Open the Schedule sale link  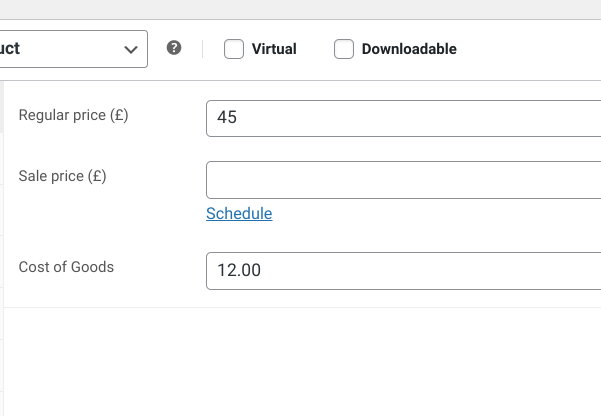tap(239, 213)
